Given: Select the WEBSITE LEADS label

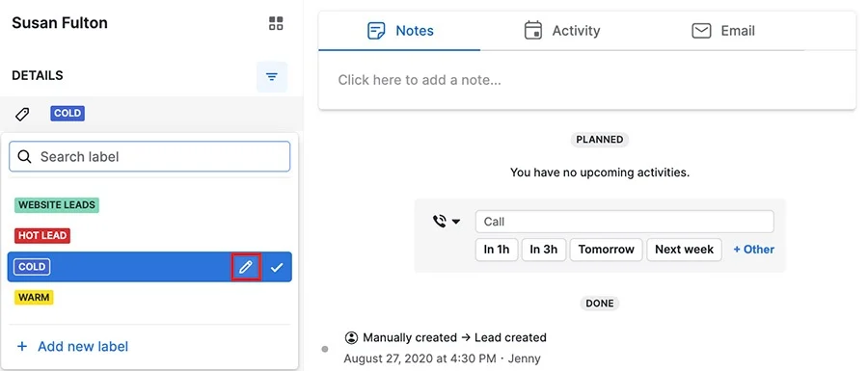Looking at the screenshot, I should (57, 205).
